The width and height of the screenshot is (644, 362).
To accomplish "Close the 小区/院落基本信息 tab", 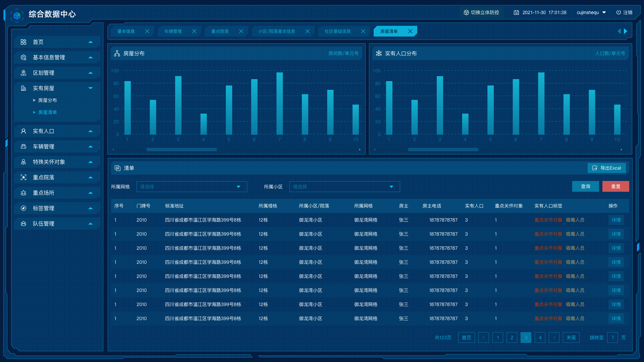I will pyautogui.click(x=308, y=31).
